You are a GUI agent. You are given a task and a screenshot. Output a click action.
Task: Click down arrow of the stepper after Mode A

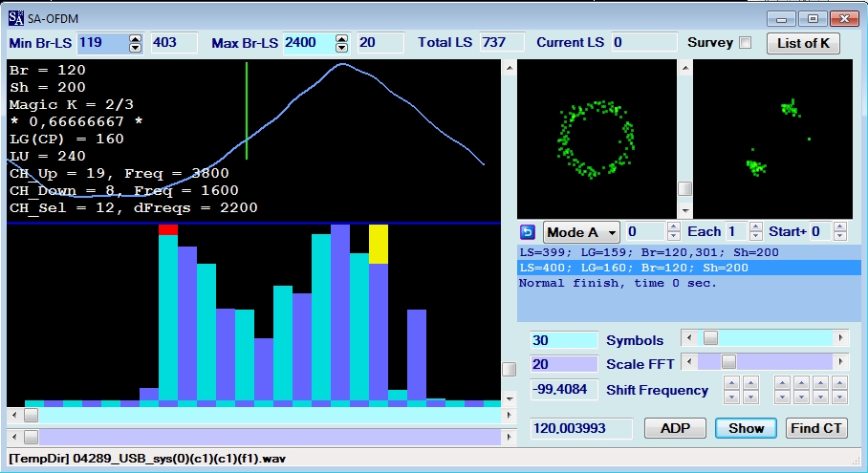tap(673, 236)
